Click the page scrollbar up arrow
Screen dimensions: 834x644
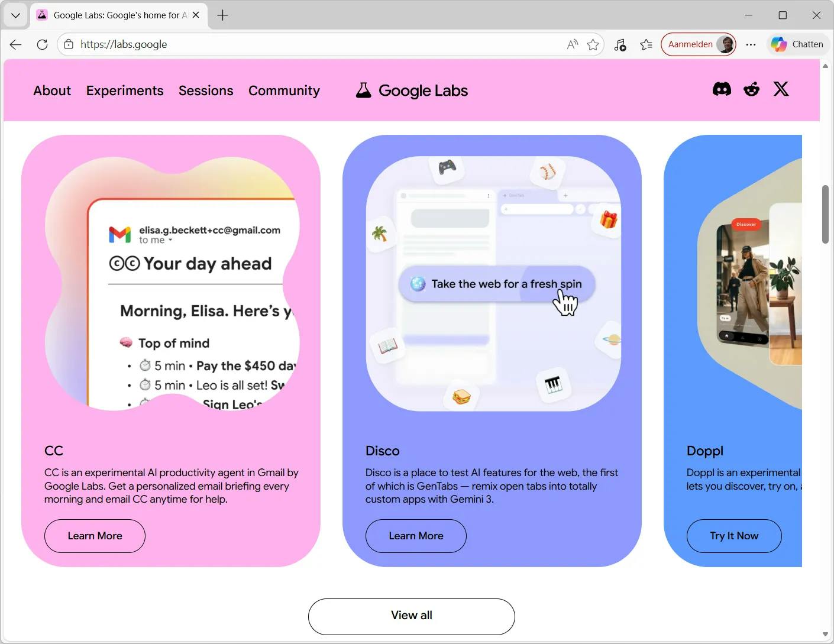coord(825,66)
